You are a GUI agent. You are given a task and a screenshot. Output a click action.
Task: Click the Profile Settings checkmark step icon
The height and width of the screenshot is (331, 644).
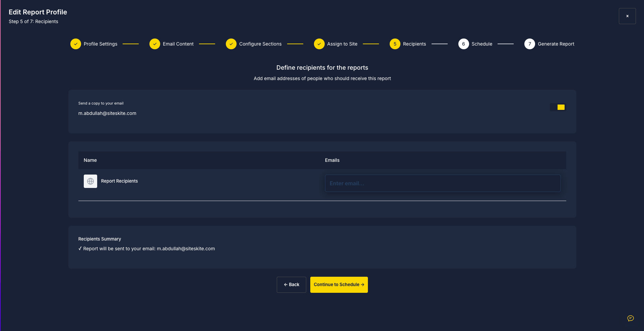pyautogui.click(x=76, y=44)
